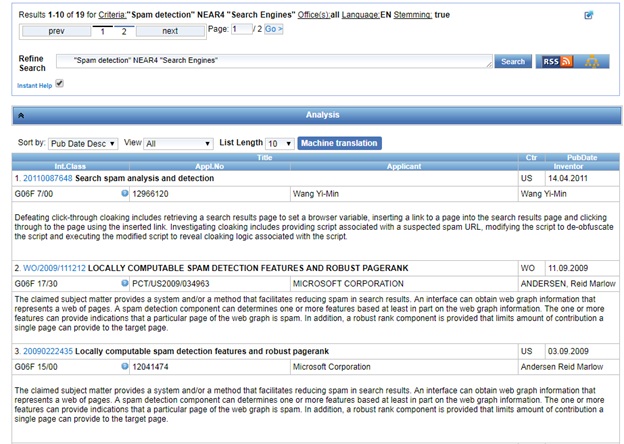Click the Title column header

pos(265,158)
